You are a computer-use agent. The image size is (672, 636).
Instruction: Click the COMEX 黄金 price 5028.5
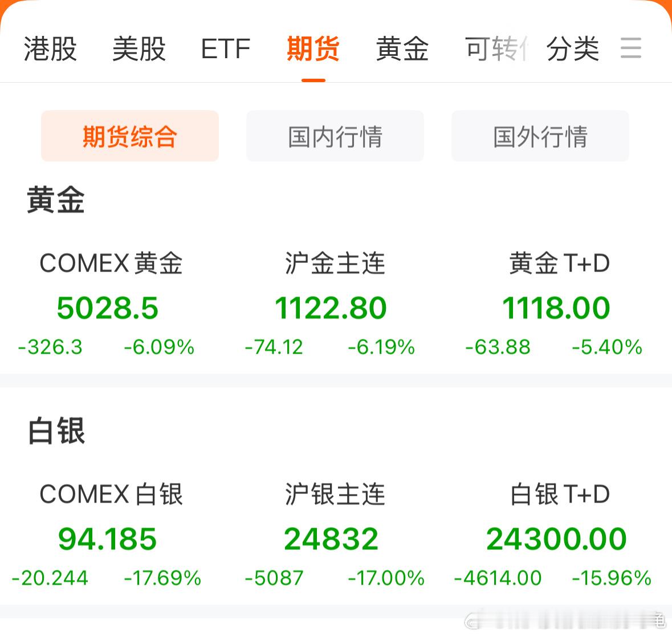click(106, 308)
